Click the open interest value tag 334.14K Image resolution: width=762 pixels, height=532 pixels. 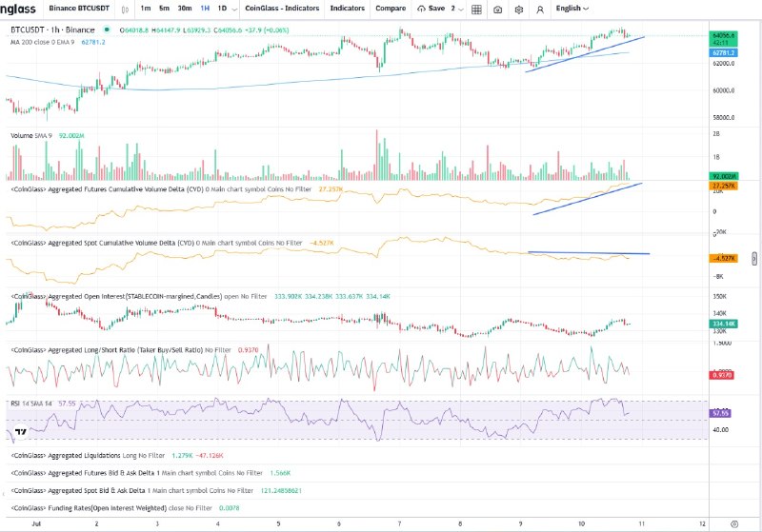[x=724, y=324]
